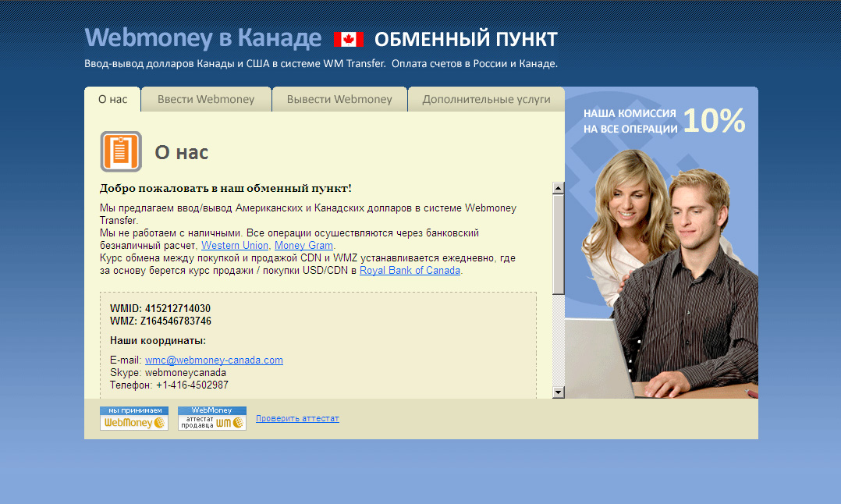Image resolution: width=841 pixels, height=504 pixels.
Task: Switch to the Вывести Webmoney tab
Action: (339, 99)
